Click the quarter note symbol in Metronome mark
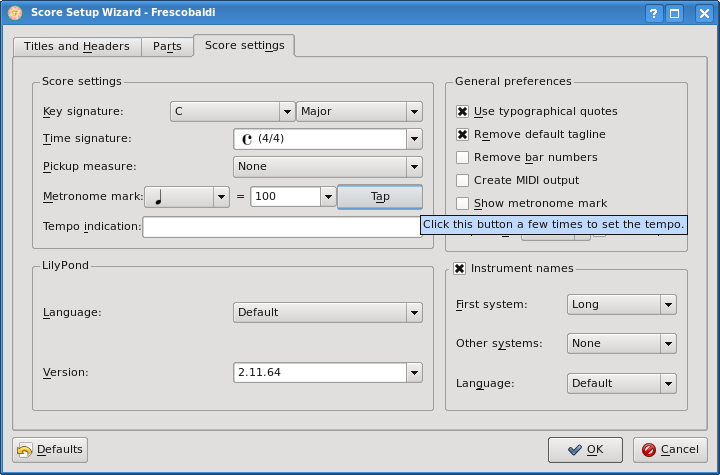 click(x=159, y=198)
